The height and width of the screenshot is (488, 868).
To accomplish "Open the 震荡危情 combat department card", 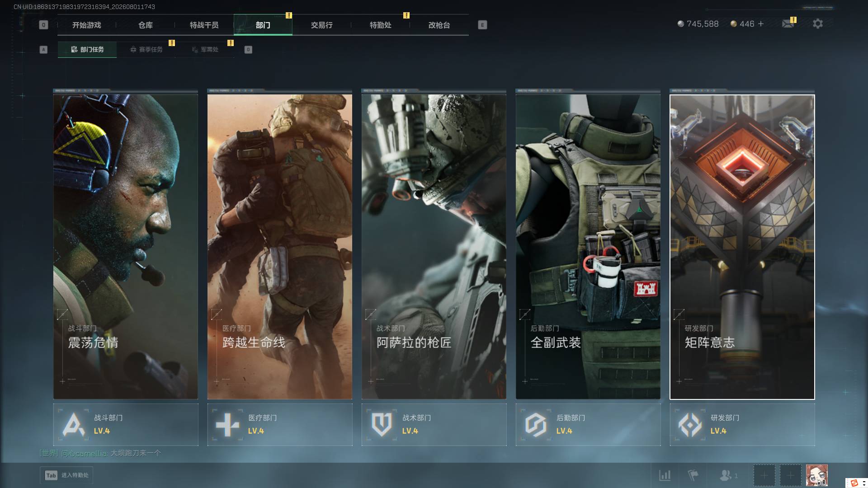I will pos(126,247).
